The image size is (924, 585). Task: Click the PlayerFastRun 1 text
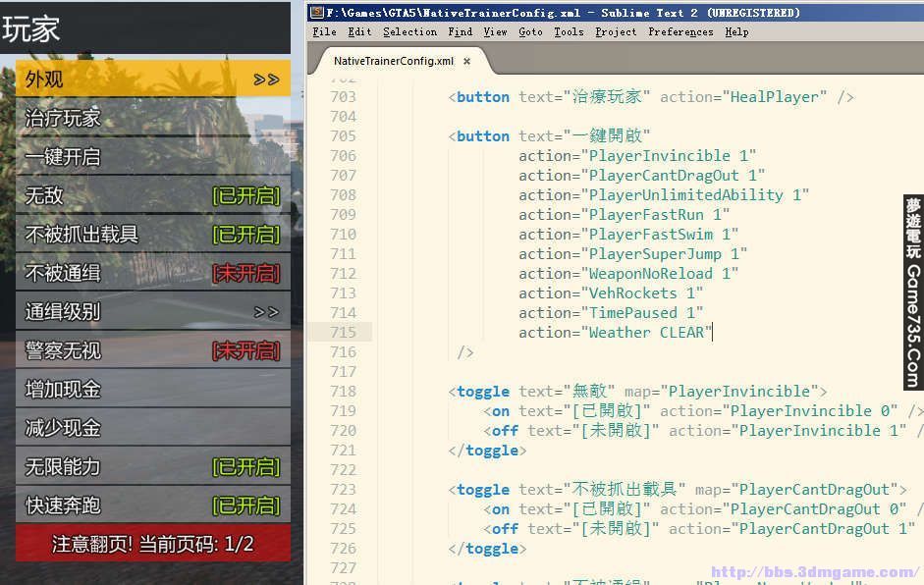click(x=655, y=214)
